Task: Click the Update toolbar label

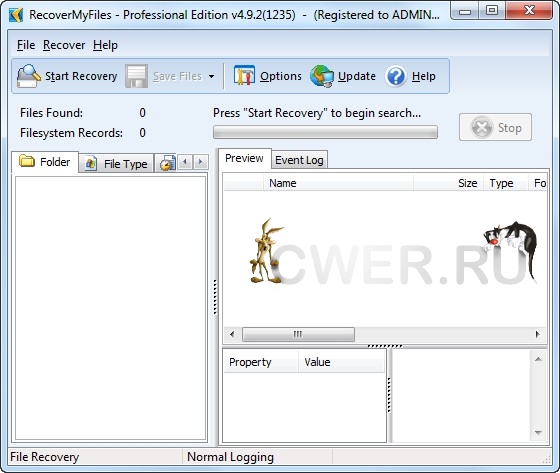Action: (357, 76)
